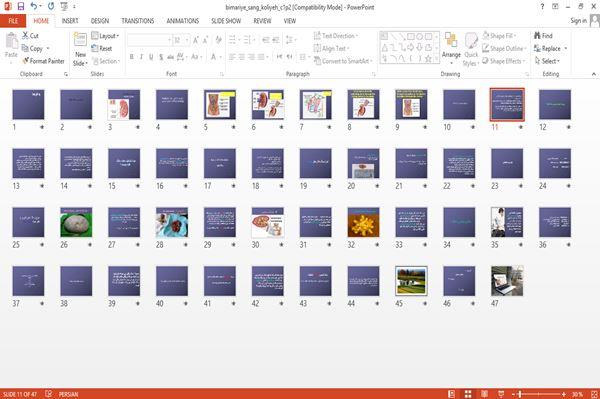
Task: Open the Shape Fill dropdown
Action: (x=500, y=36)
